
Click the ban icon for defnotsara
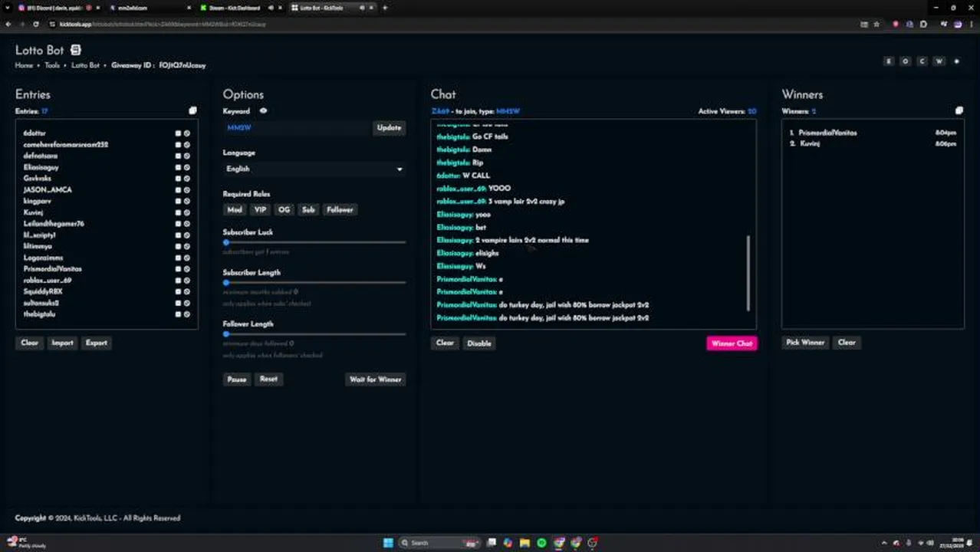pos(186,156)
